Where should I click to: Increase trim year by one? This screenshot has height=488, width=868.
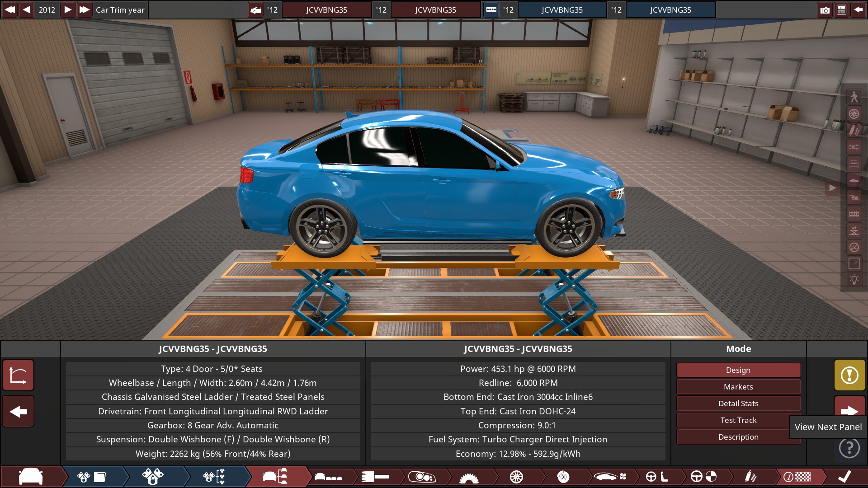67,9
